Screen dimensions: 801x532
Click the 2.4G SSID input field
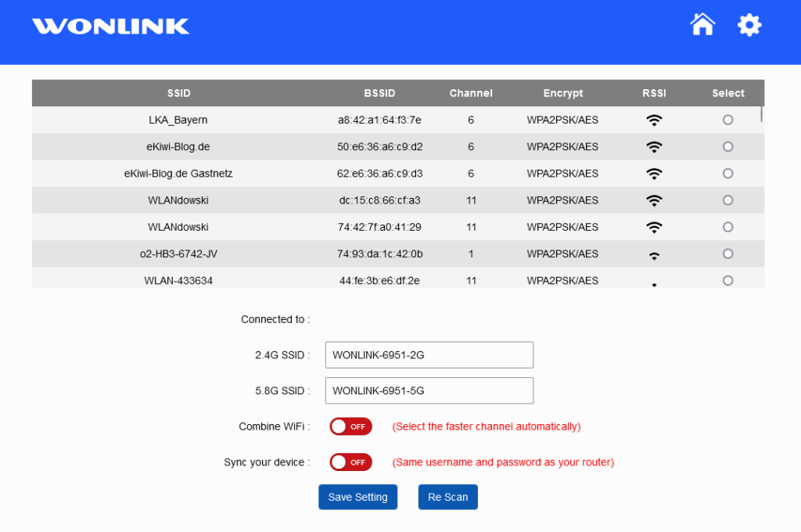tap(429, 354)
